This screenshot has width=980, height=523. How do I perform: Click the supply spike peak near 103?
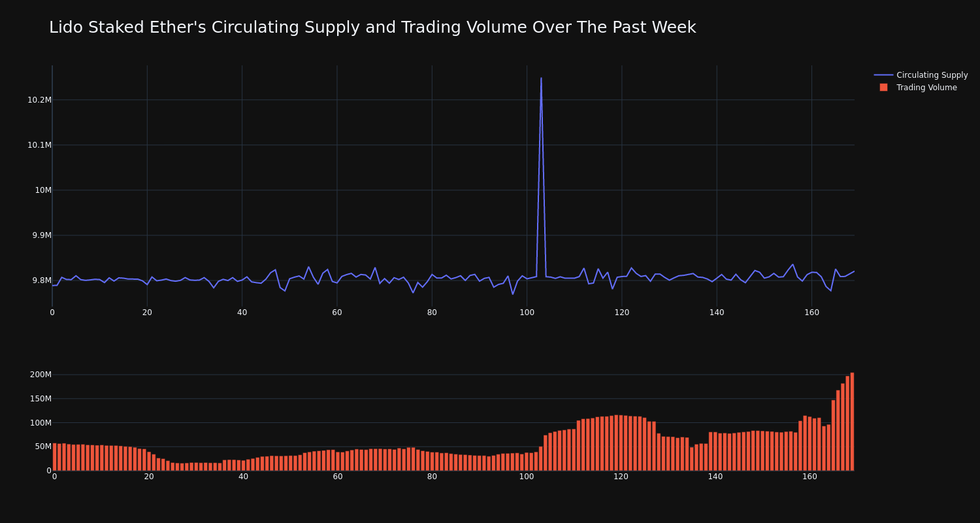tap(541, 78)
